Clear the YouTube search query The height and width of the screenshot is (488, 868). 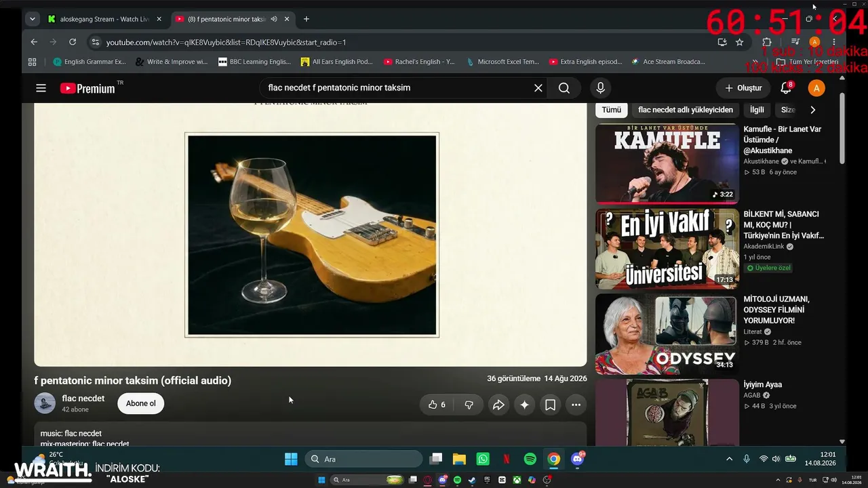(538, 88)
